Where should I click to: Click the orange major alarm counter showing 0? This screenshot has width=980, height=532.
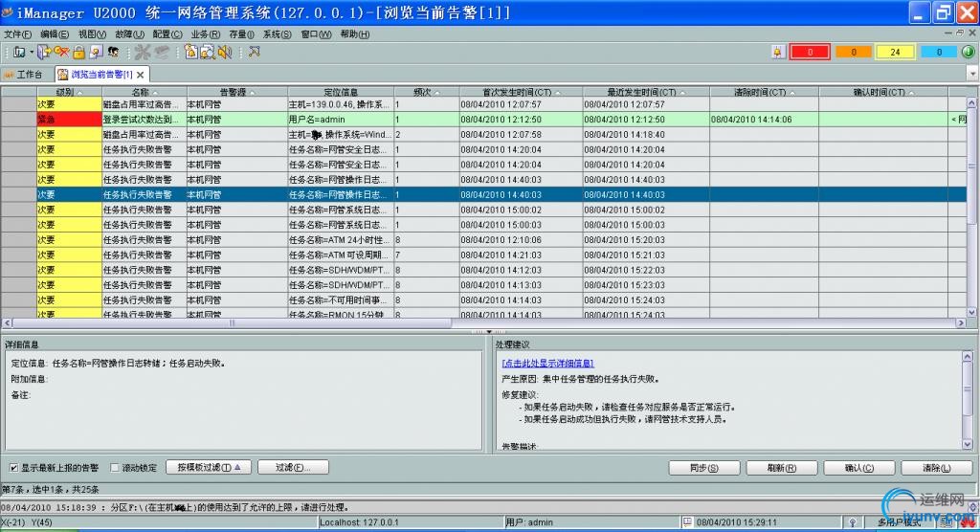pyautogui.click(x=853, y=53)
